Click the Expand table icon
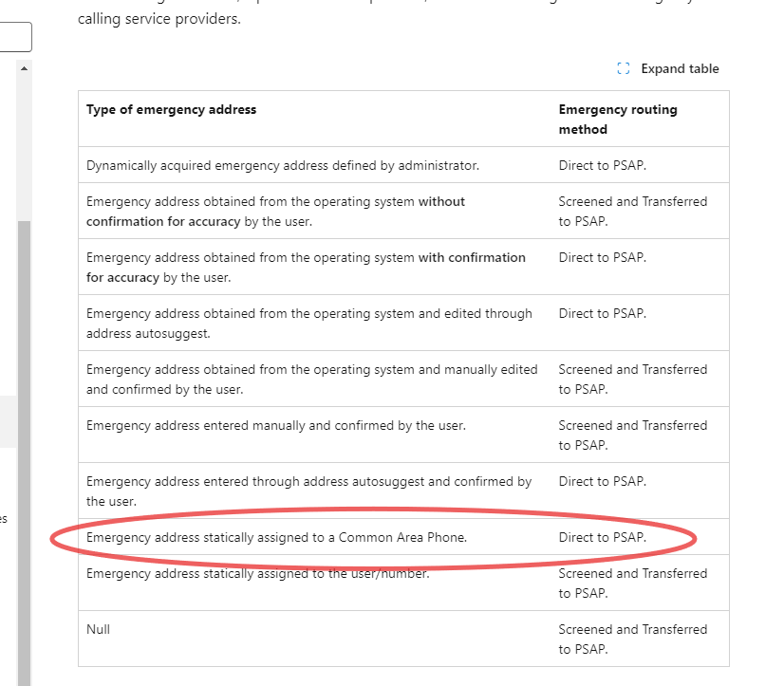 (x=624, y=68)
